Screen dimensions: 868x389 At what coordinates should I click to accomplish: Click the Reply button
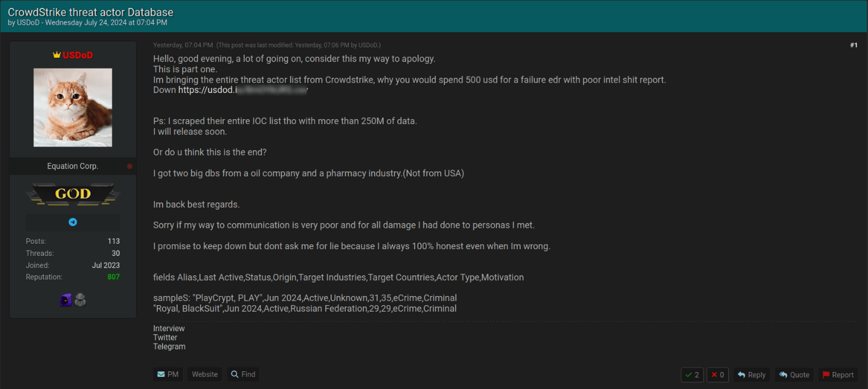coord(751,375)
